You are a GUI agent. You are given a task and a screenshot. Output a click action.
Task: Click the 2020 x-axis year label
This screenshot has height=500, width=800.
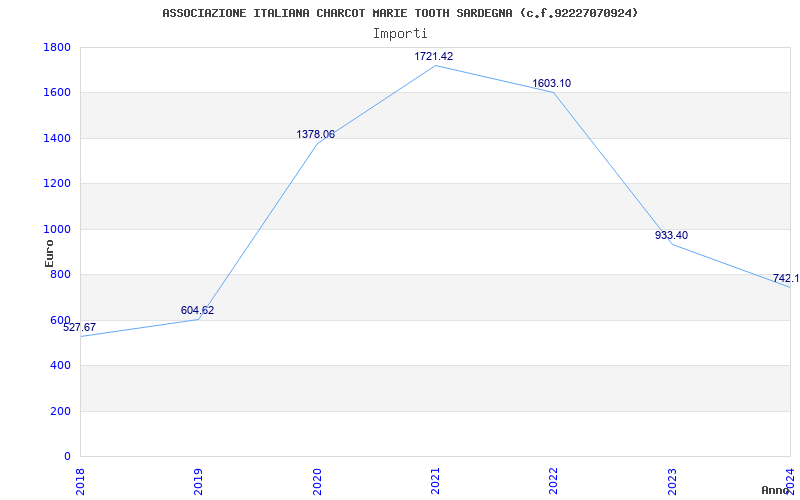click(317, 482)
